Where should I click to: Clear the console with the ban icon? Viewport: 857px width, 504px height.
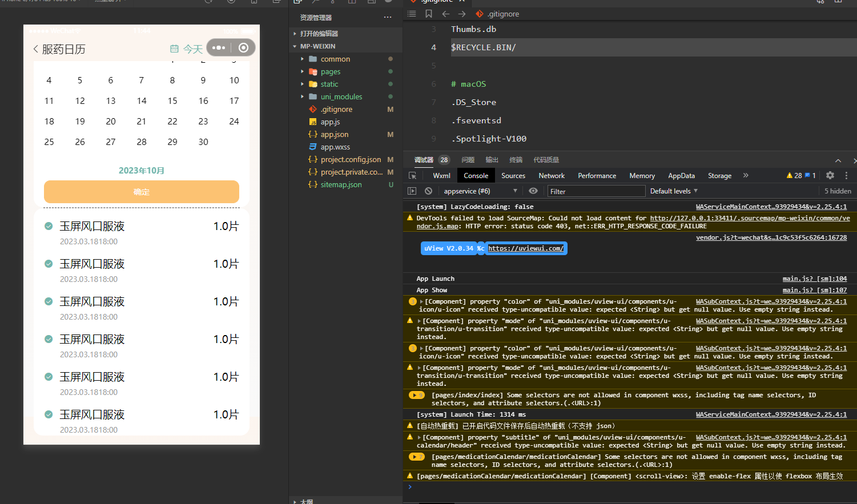click(x=428, y=191)
